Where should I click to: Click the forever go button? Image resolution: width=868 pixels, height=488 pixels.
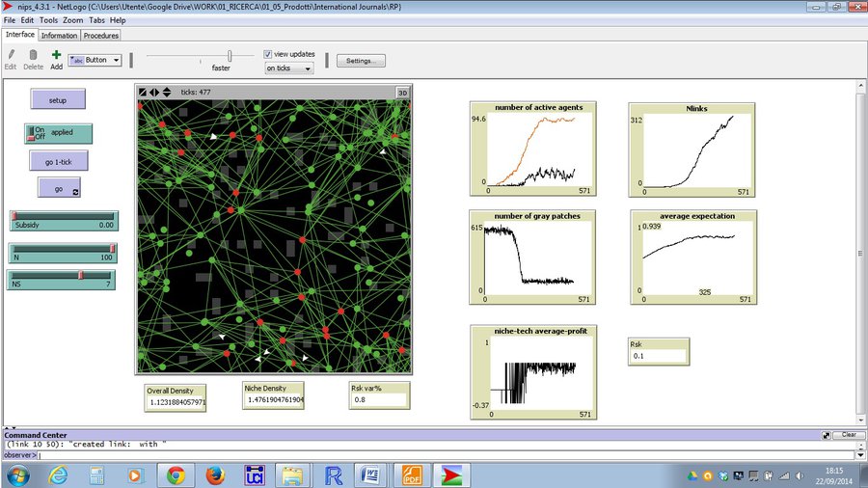pyautogui.click(x=59, y=189)
